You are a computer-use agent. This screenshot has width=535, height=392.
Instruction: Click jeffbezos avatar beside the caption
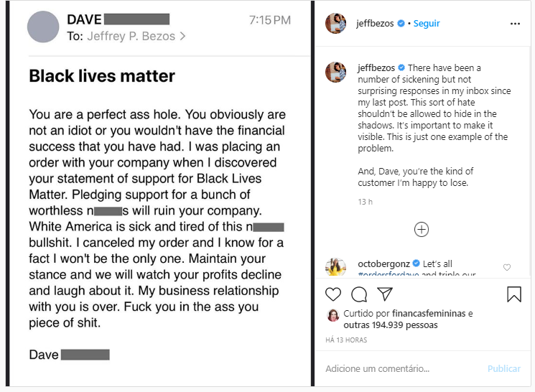336,72
